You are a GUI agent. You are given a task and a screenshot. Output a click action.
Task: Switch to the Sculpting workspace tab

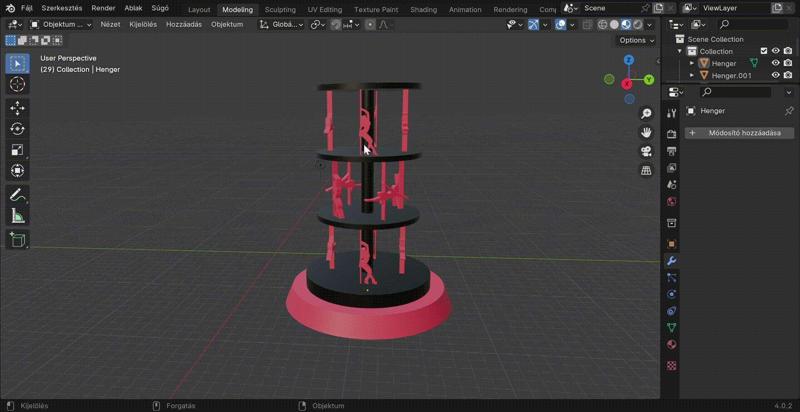click(x=280, y=9)
